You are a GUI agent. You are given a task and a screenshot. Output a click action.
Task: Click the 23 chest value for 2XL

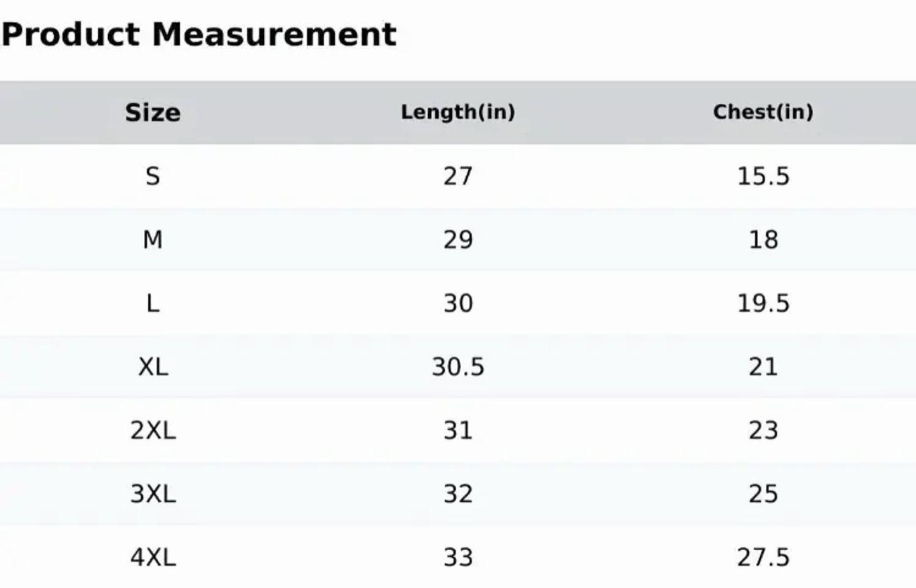tap(763, 431)
